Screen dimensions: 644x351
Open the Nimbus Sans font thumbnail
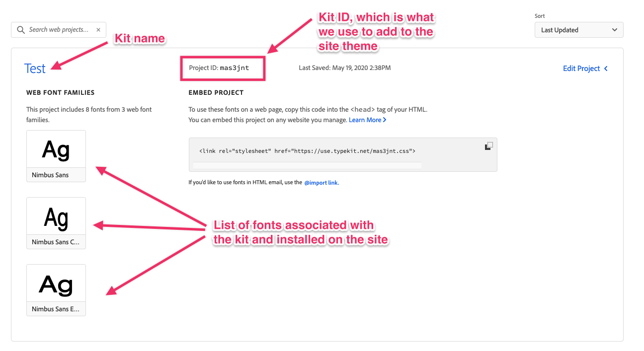coord(56,156)
